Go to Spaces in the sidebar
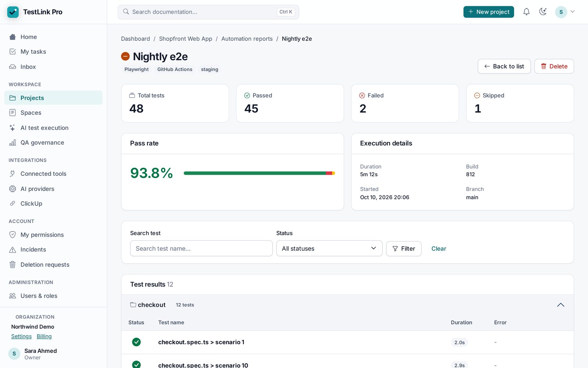Screen dimensions: 588x368 (53, 113)
